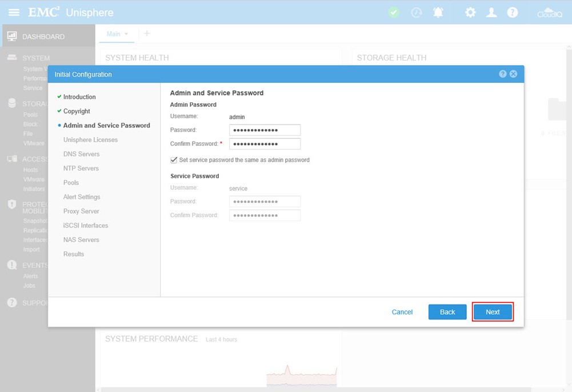The width and height of the screenshot is (572, 392).
Task: Open the hamburger navigation menu
Action: click(14, 13)
